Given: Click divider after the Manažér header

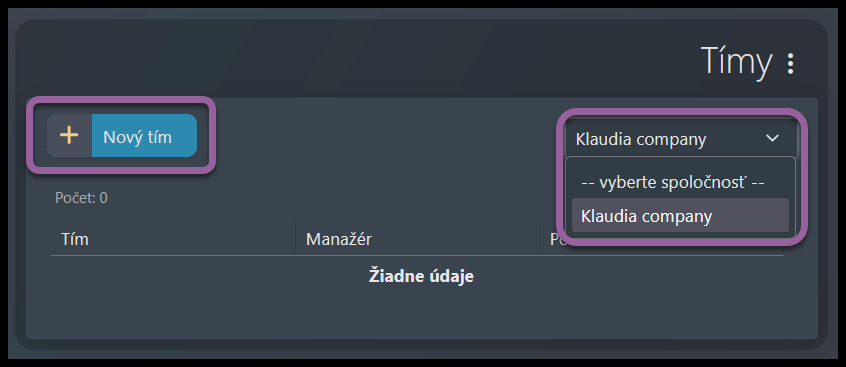Looking at the screenshot, I should click(540, 238).
